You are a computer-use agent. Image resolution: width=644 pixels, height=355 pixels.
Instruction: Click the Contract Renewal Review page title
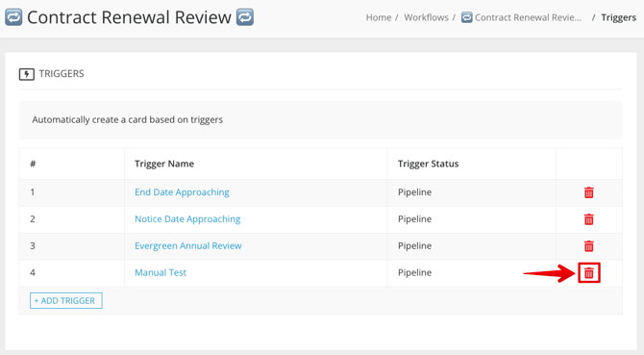129,17
